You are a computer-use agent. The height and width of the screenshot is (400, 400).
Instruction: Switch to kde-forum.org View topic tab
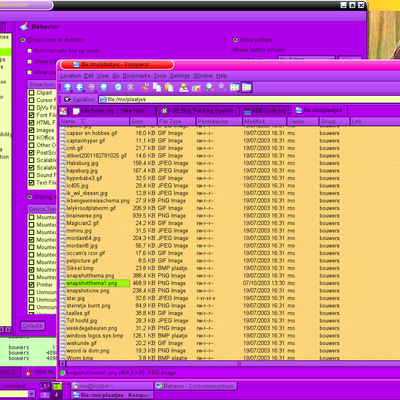[x=113, y=111]
